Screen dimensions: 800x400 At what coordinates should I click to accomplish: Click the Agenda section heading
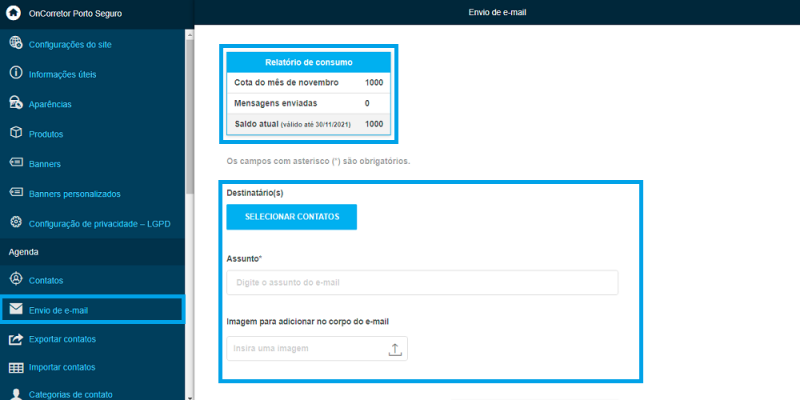23,252
